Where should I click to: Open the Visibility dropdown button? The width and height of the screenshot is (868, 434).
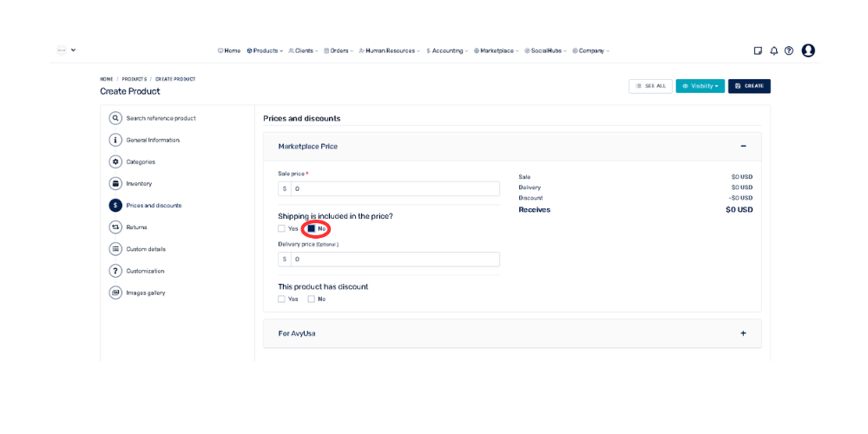tap(700, 86)
